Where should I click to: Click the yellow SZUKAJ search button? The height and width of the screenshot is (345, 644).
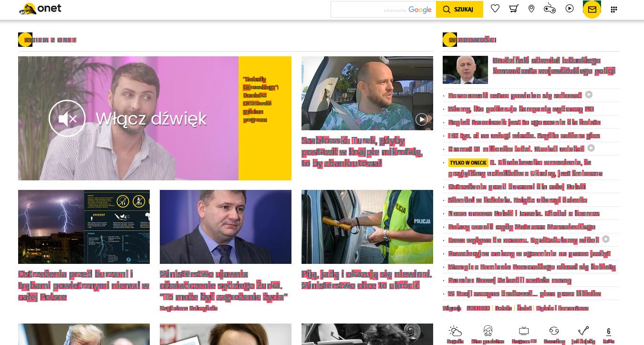tap(459, 10)
